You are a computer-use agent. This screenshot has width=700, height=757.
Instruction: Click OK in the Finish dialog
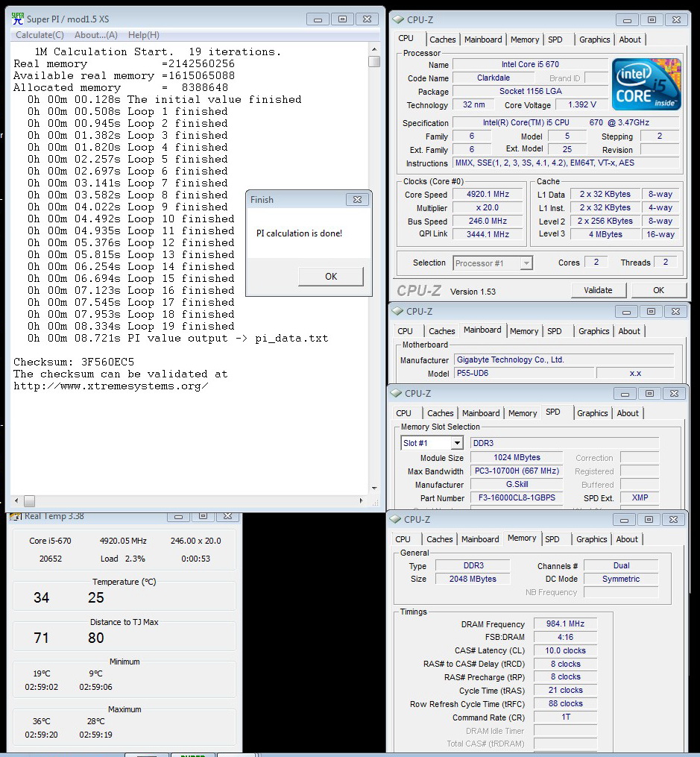tap(331, 277)
